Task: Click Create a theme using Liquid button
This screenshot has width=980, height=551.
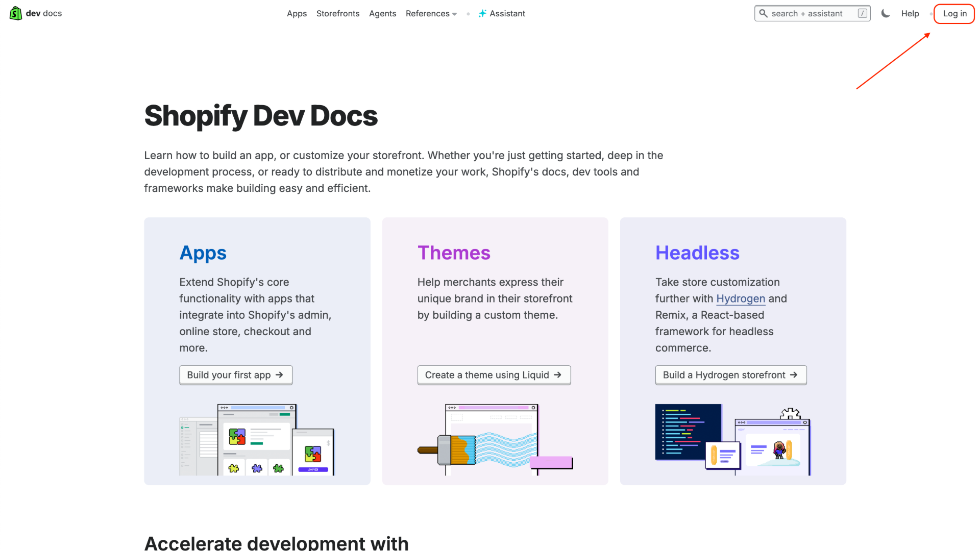Action: pyautogui.click(x=494, y=375)
